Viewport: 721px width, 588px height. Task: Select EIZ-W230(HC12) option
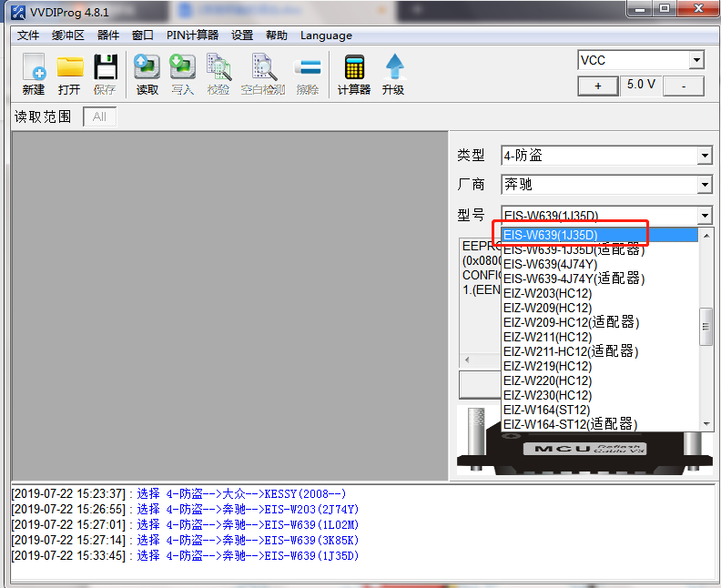(x=600, y=395)
